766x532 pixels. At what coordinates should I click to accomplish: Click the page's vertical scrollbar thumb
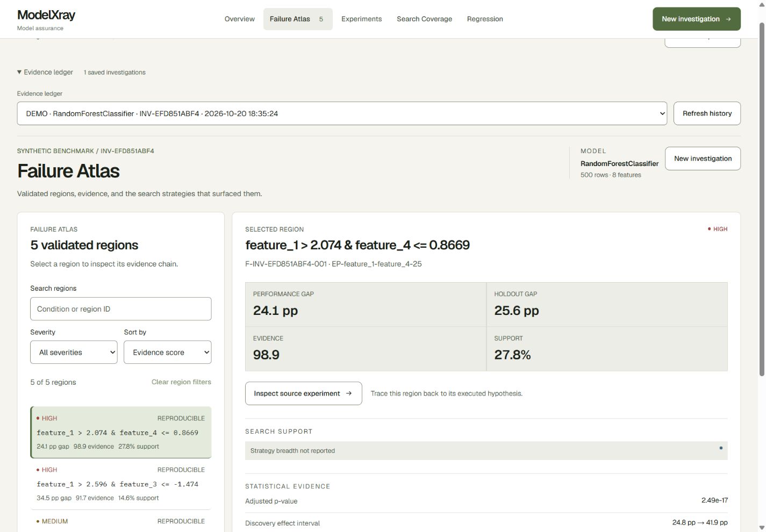click(761, 199)
